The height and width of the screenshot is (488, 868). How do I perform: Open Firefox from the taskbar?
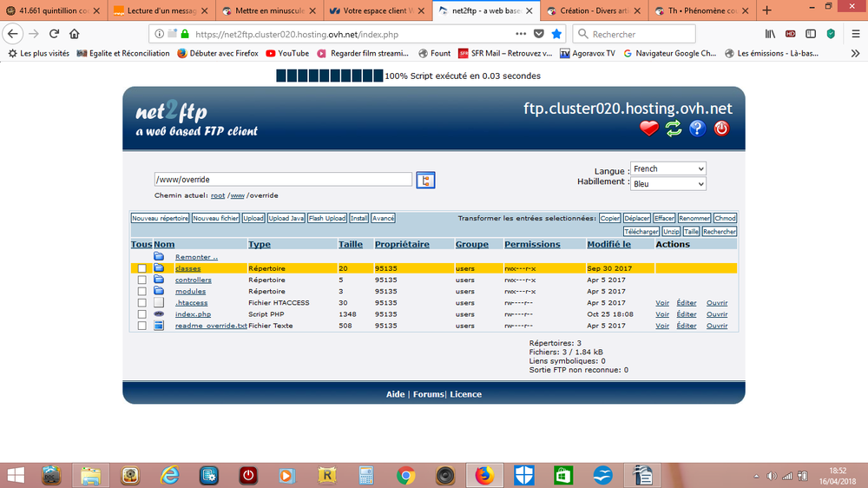pos(484,475)
